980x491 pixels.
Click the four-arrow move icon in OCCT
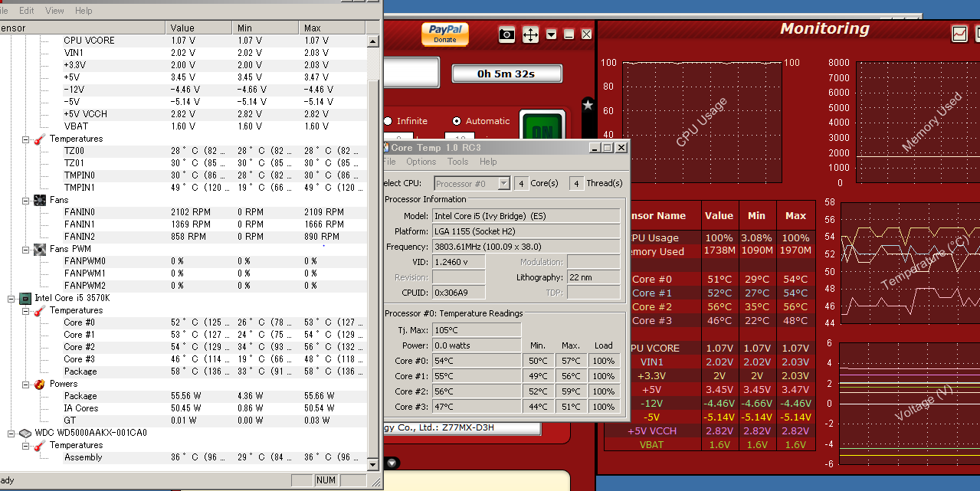pos(530,34)
